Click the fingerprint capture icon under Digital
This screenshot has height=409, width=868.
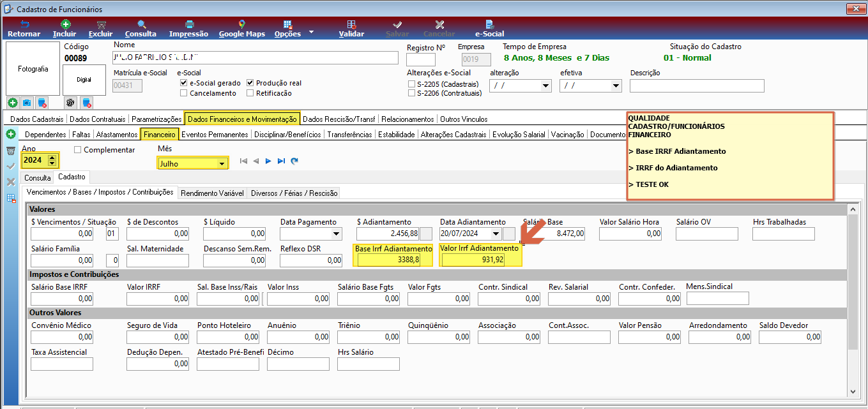[71, 102]
